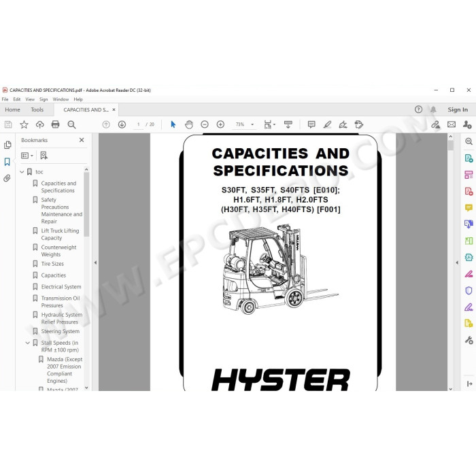The height and width of the screenshot is (476, 476).
Task: Go to previous page arrow
Action: tap(106, 124)
